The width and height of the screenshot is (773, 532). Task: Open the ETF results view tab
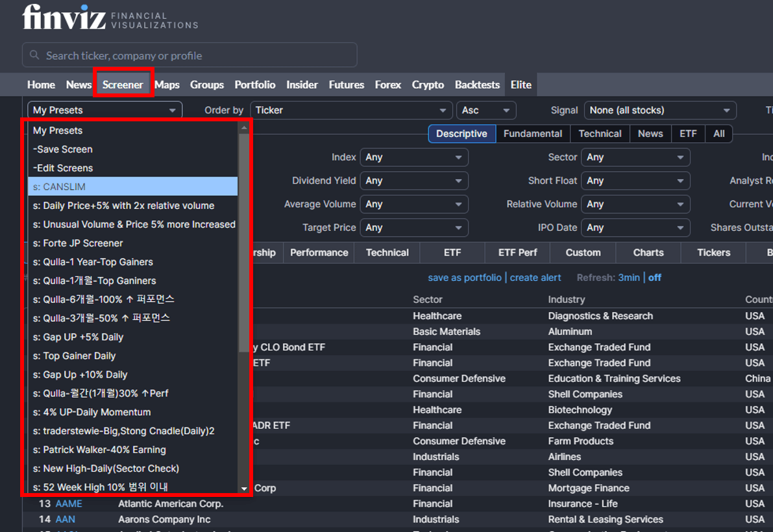452,252
